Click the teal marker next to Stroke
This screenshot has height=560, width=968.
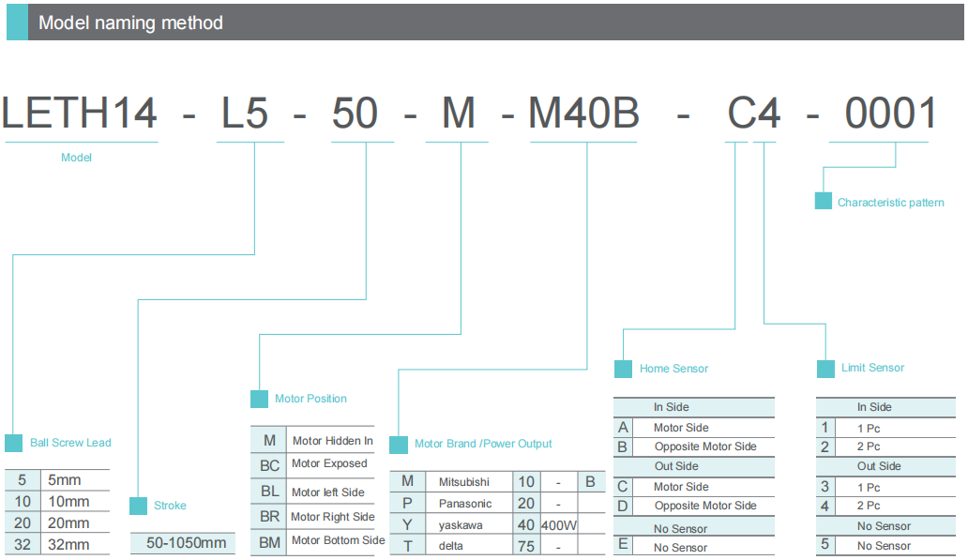pyautogui.click(x=138, y=506)
